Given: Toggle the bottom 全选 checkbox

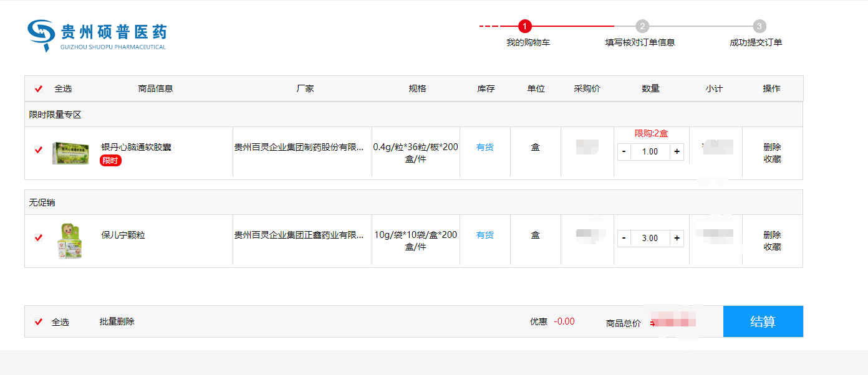Looking at the screenshot, I should point(39,322).
